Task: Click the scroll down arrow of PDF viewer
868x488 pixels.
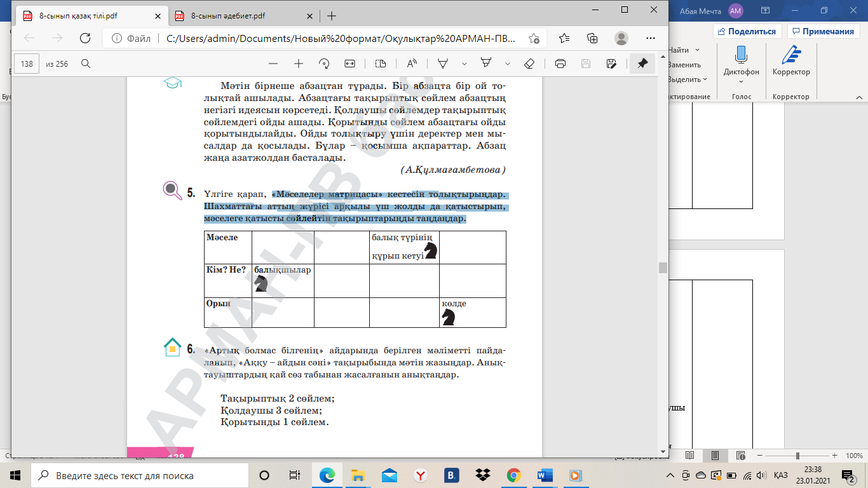Action: click(663, 452)
